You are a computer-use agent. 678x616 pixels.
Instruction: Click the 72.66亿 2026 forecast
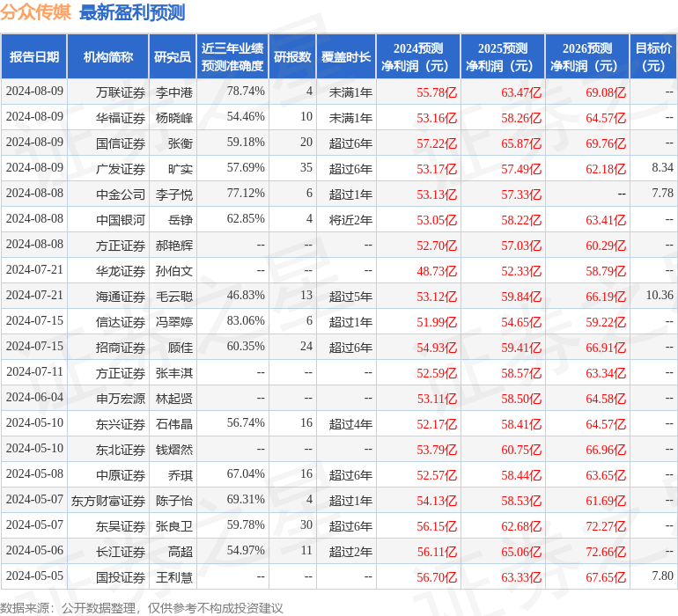coord(606,551)
